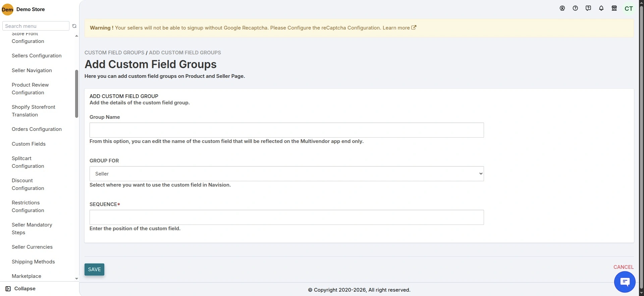Click inside the Search menu box
Screen dimensions: 644x296
pos(36,26)
